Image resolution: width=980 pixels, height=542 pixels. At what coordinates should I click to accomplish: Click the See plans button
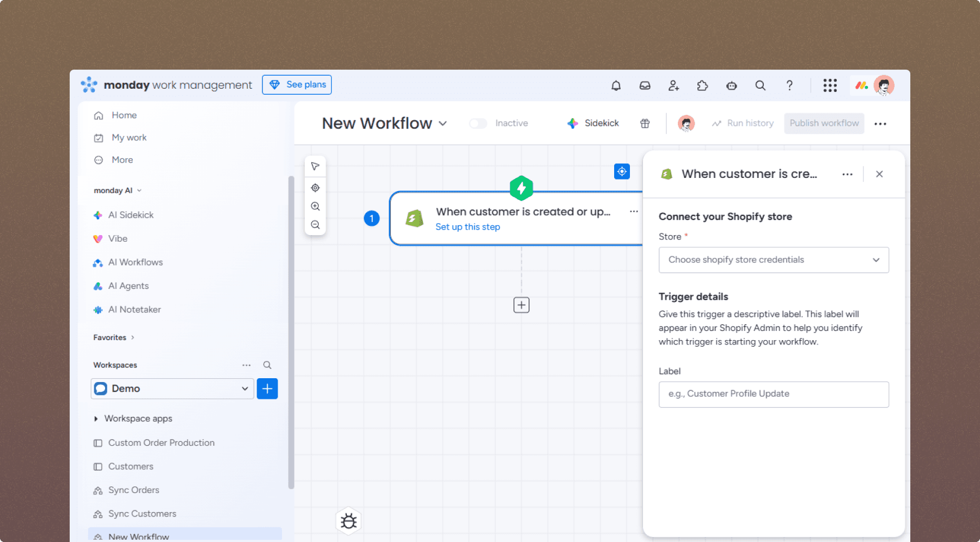(x=297, y=85)
